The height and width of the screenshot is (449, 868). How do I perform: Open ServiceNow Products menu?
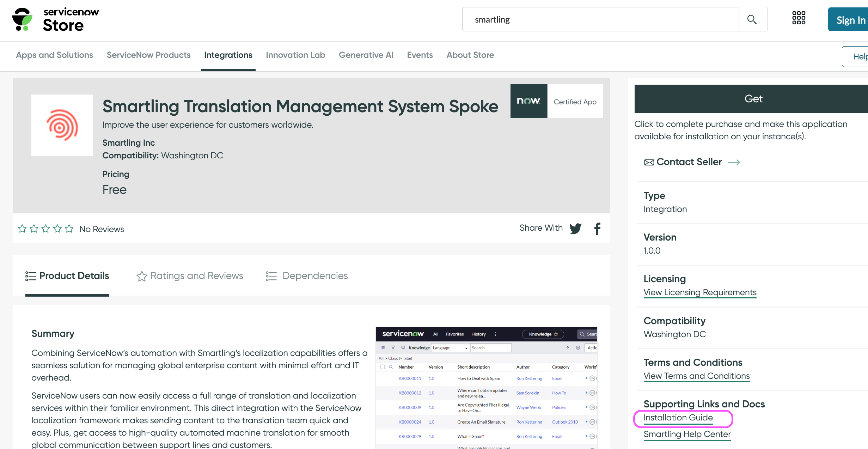[x=148, y=55]
